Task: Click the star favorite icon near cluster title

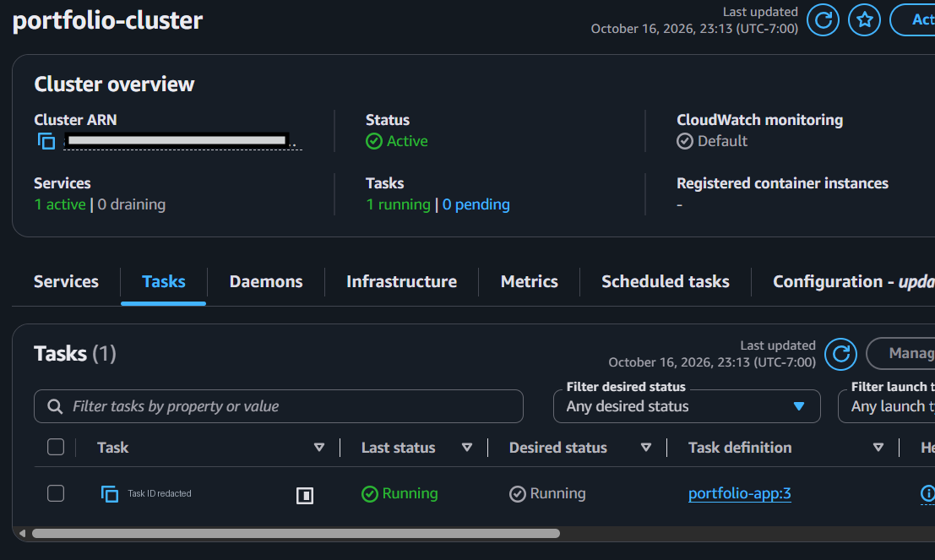Action: pos(865,20)
